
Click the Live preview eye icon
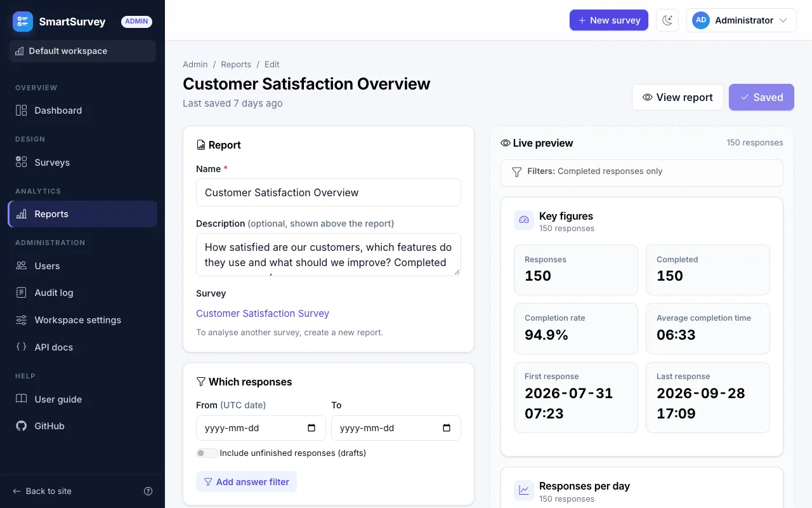coord(506,144)
